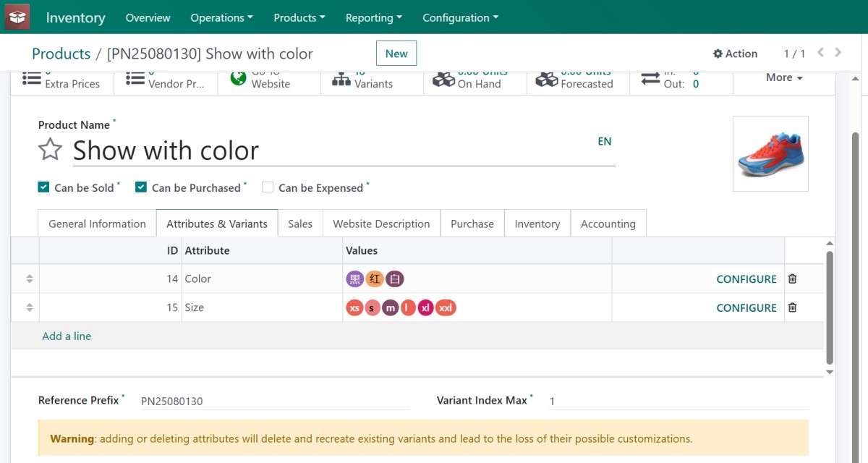Click the New button
This screenshot has height=463, width=868.
tap(396, 53)
